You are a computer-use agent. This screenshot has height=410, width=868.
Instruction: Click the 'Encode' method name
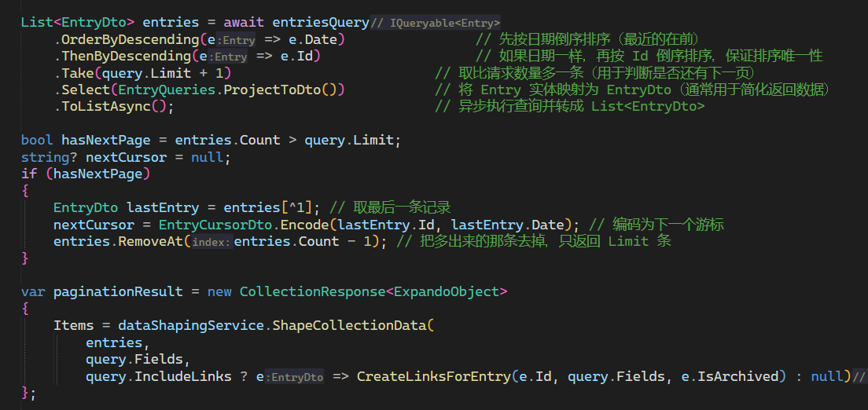pyautogui.click(x=304, y=225)
